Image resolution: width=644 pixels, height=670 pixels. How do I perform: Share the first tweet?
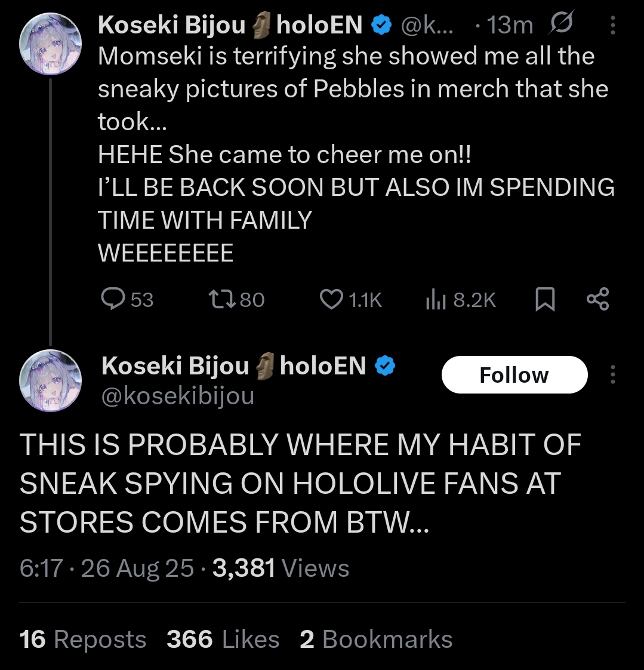[598, 299]
